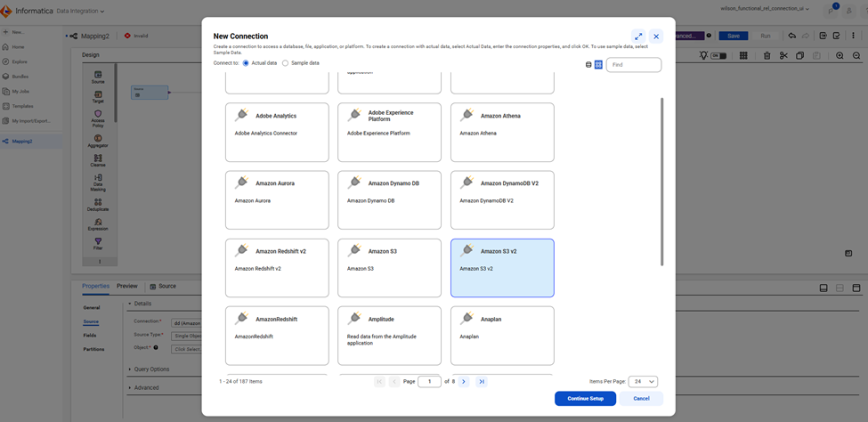Select the Anaplan connector card
The height and width of the screenshot is (422, 868).
point(502,336)
